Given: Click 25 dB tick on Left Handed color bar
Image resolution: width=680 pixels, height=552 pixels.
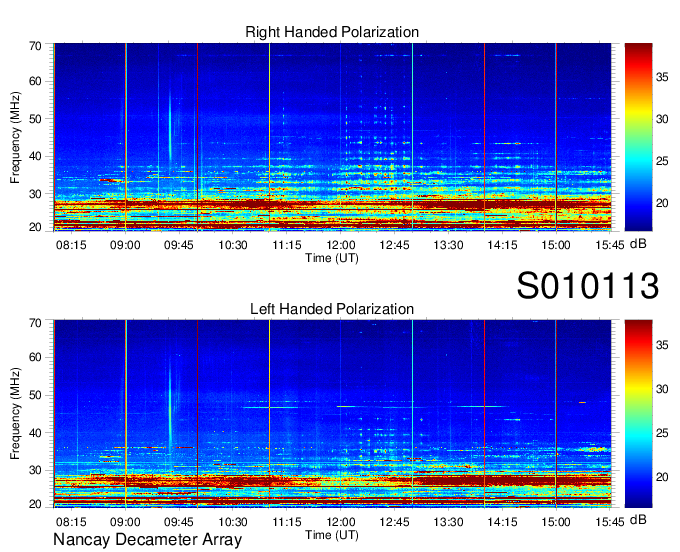Looking at the screenshot, I should [662, 433].
